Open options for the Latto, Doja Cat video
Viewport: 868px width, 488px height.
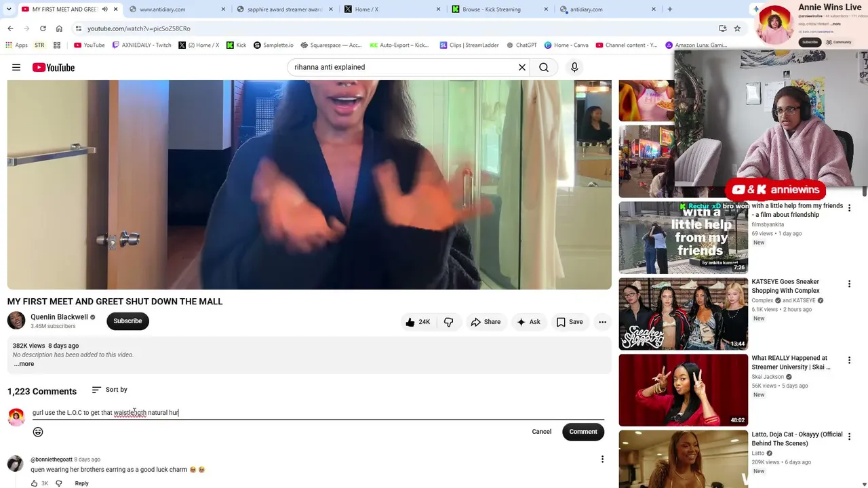[x=849, y=436]
